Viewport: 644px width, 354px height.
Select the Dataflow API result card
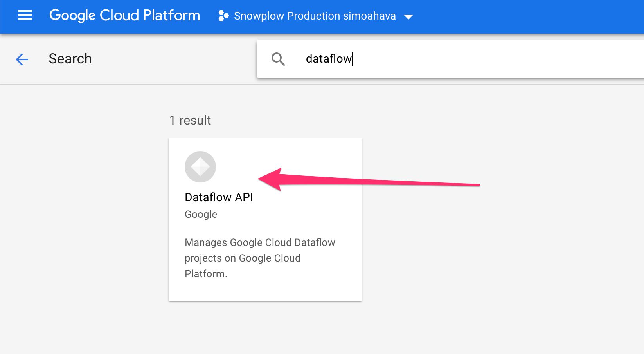point(265,219)
